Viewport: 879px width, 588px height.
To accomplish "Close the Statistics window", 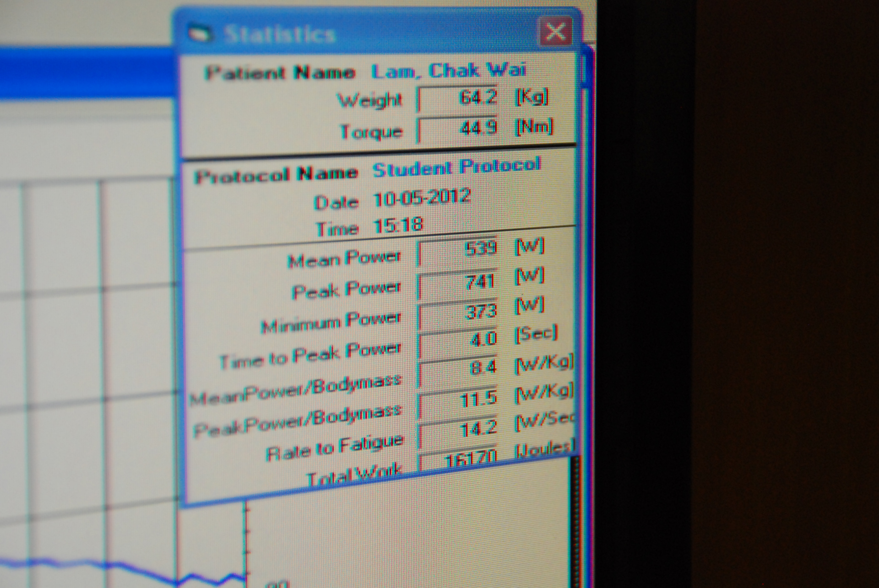I will coord(555,32).
